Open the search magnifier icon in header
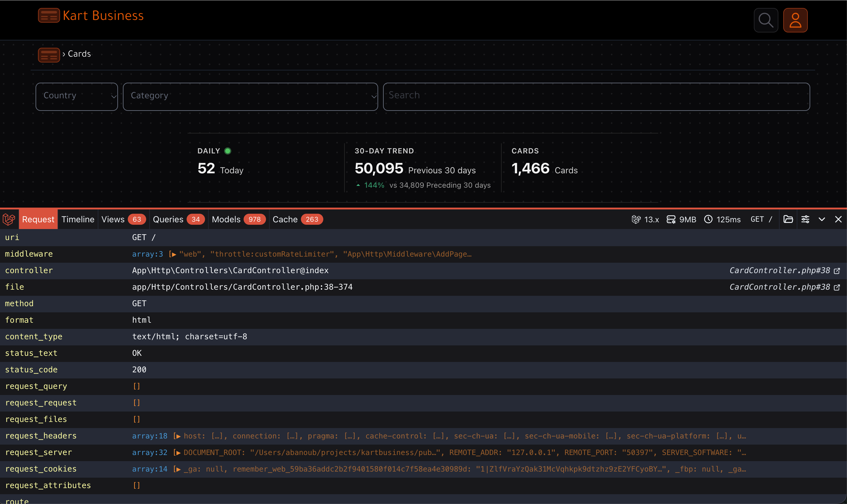847x504 pixels. (766, 20)
